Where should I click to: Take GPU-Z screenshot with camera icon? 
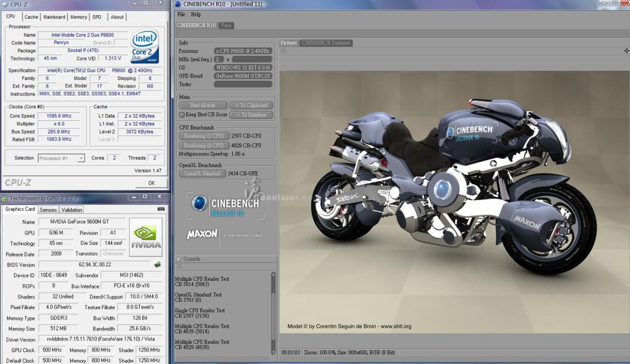161,209
